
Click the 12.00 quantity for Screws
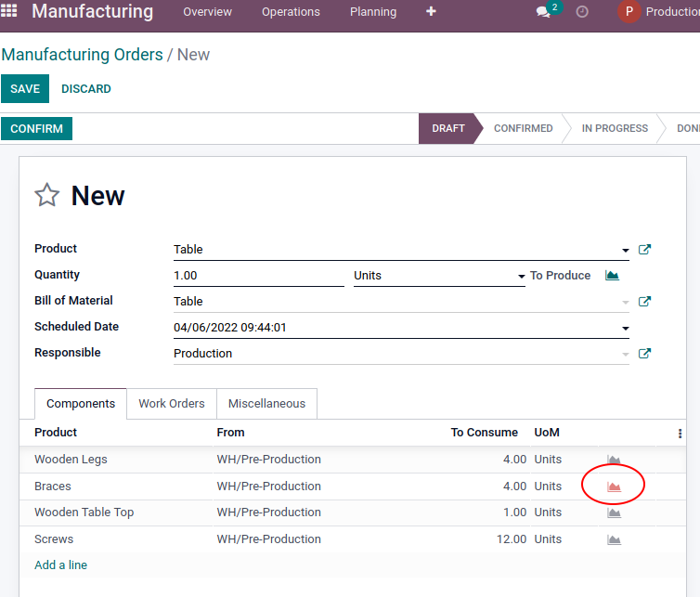(512, 539)
